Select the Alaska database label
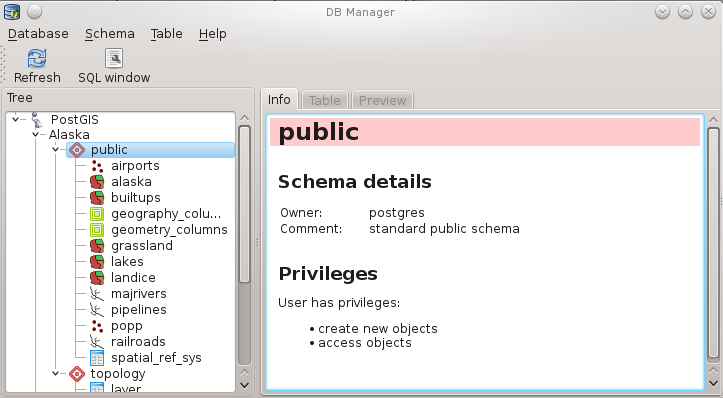Screen dimensions: 723x398 pyautogui.click(x=69, y=135)
